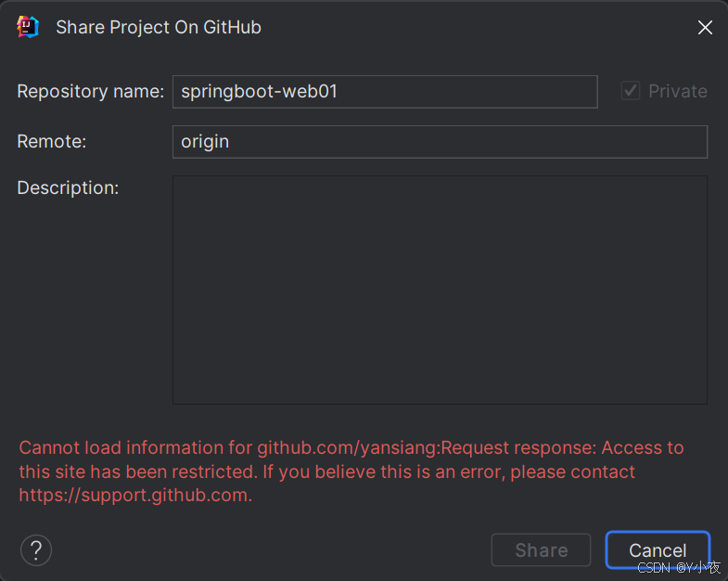Click the red error message starting "Cannot load information"
The height and width of the screenshot is (581, 728).
pos(351,471)
